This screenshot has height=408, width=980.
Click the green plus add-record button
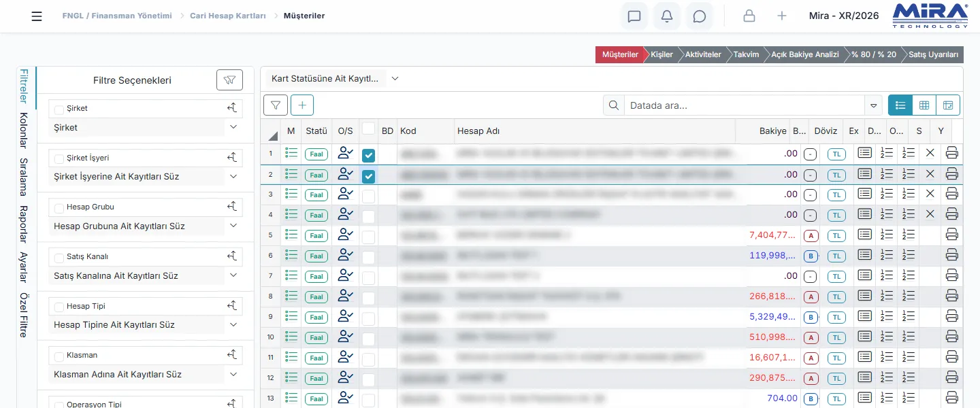click(x=302, y=105)
